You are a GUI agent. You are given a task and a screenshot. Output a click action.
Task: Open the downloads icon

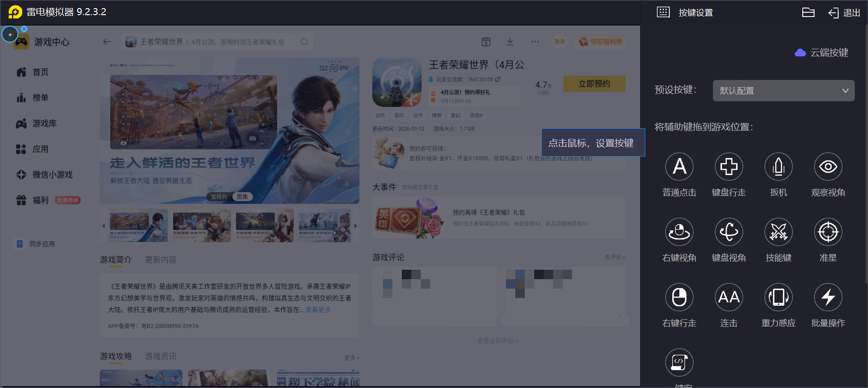pyautogui.click(x=510, y=42)
